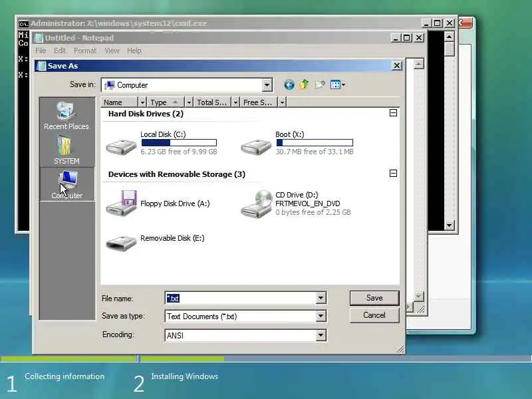Minimize the Notepad window
532x399 pixels.
pos(396,38)
